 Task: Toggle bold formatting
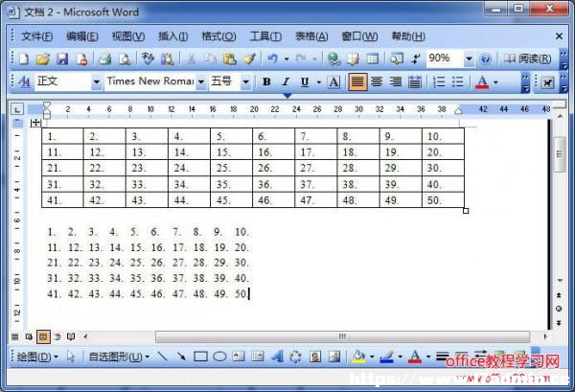(x=266, y=81)
